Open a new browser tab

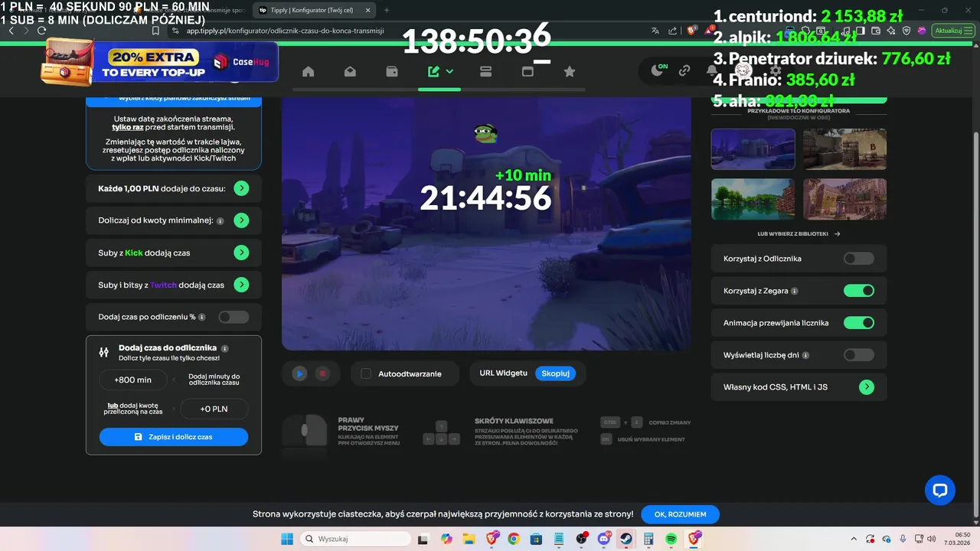[387, 10]
